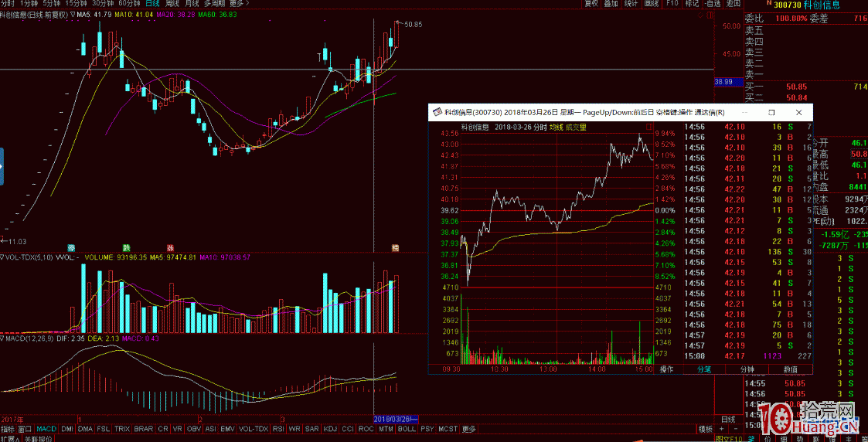The width and height of the screenshot is (868, 442).
Task: Select the EMV indicator tab
Action: 227,429
